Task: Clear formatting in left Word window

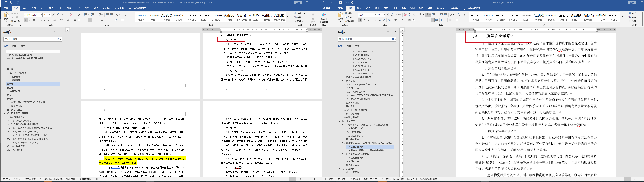Action: (x=71, y=15)
